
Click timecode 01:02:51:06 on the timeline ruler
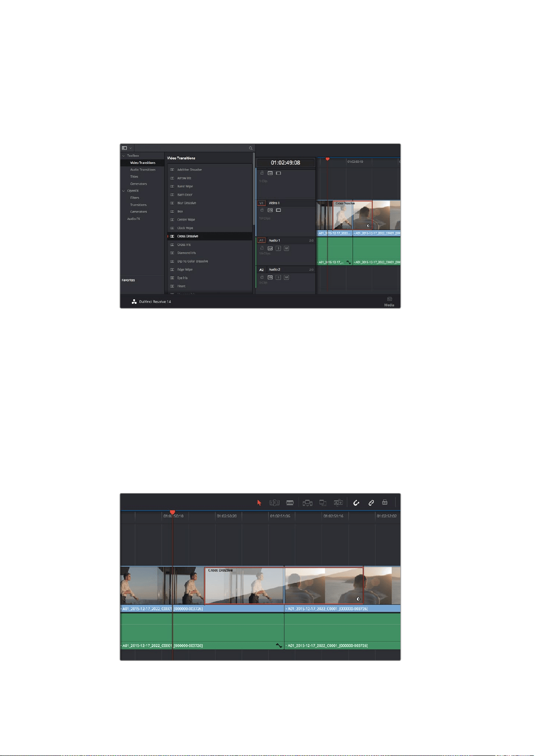coord(280,516)
